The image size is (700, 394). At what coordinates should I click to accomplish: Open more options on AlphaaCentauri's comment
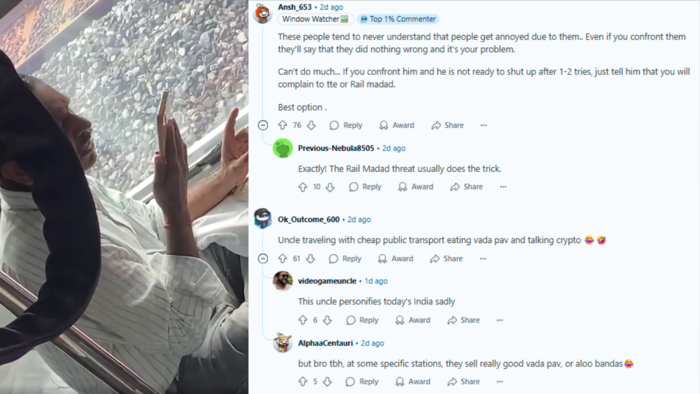500,382
